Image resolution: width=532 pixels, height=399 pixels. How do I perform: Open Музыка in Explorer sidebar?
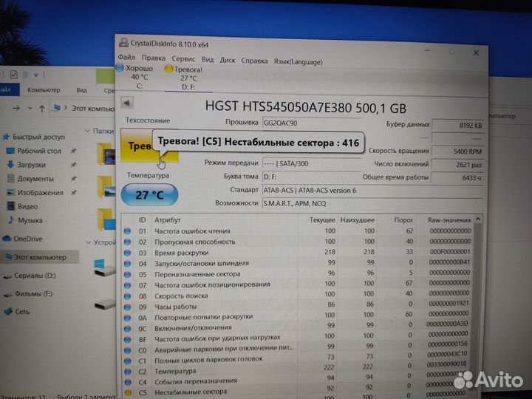tap(25, 220)
